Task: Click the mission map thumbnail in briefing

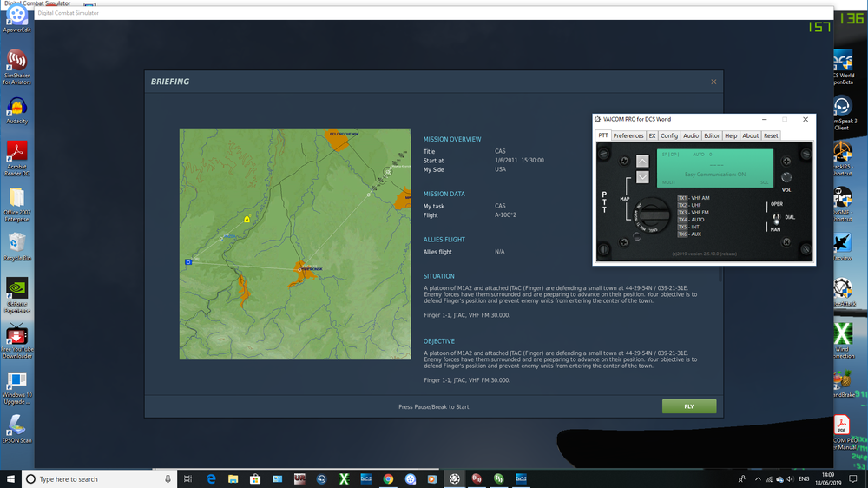Action: (x=295, y=244)
